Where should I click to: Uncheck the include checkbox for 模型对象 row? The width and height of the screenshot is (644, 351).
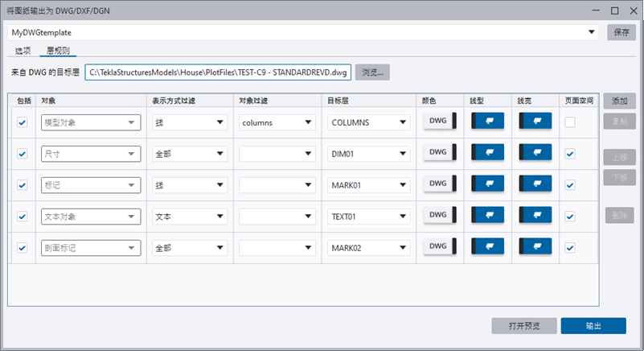coord(22,122)
